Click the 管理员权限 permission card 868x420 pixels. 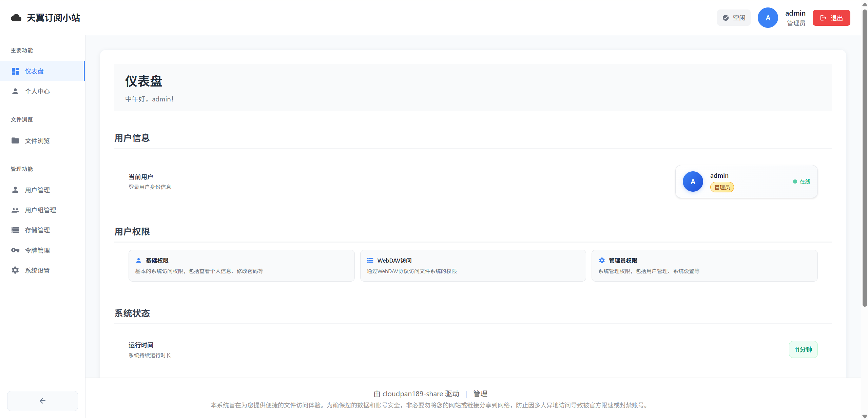tap(704, 266)
